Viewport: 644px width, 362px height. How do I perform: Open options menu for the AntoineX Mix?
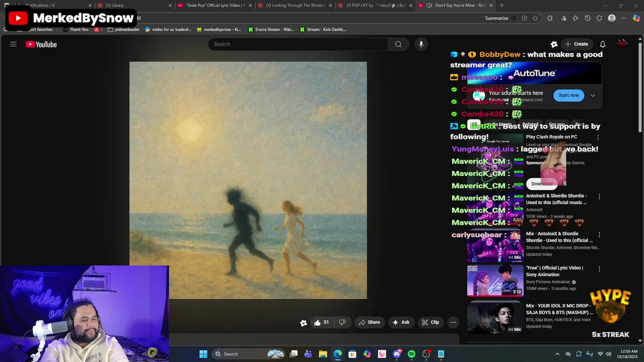[599, 235]
